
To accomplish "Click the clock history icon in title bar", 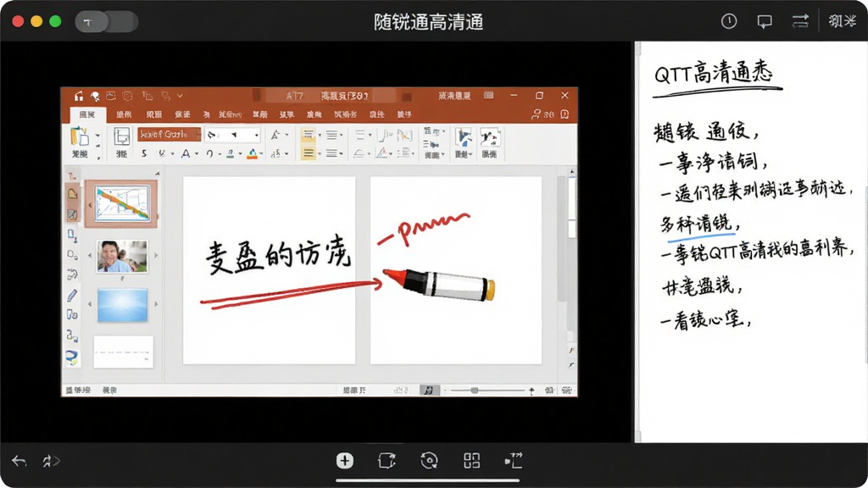I will (729, 21).
